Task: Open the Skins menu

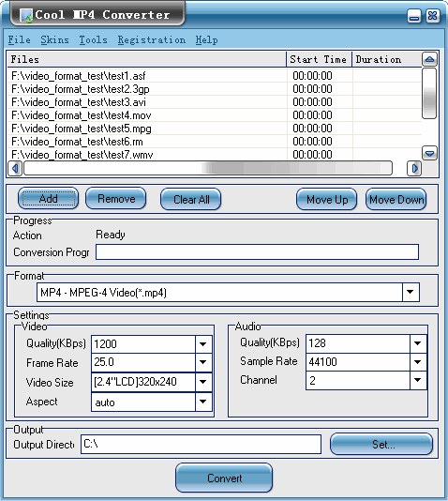Action: click(54, 40)
